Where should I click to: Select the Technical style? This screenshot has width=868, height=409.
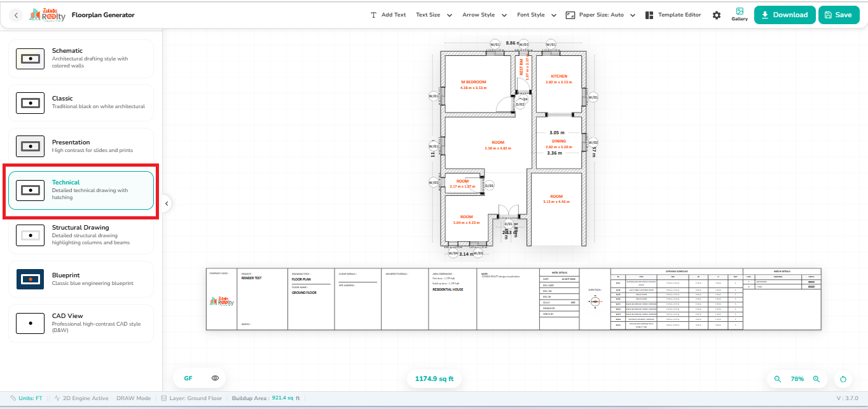81,190
